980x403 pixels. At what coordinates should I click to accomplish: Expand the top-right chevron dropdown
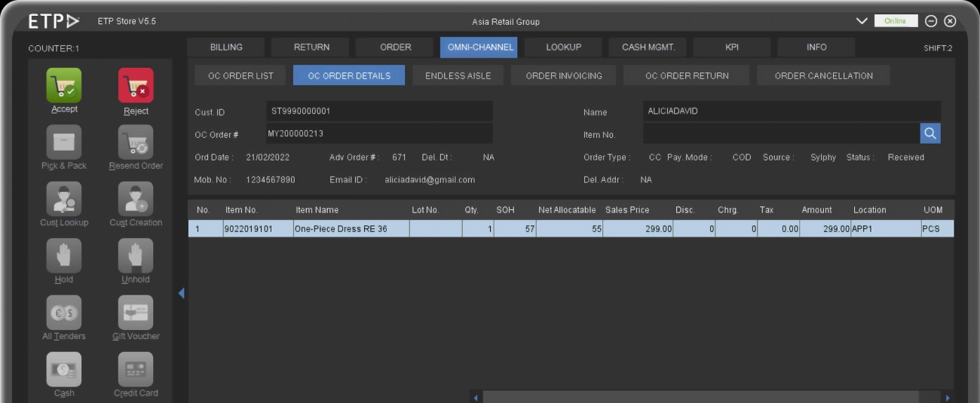coord(862,21)
